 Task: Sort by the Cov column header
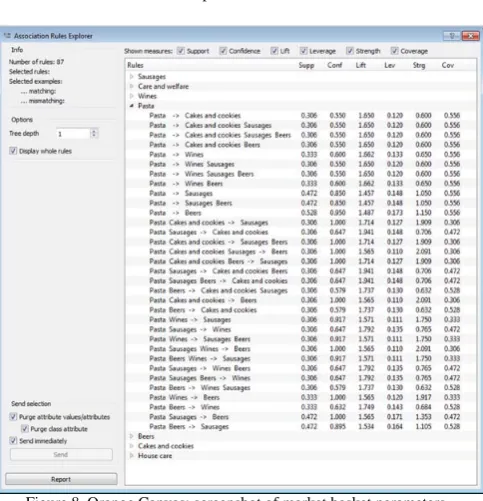click(448, 65)
